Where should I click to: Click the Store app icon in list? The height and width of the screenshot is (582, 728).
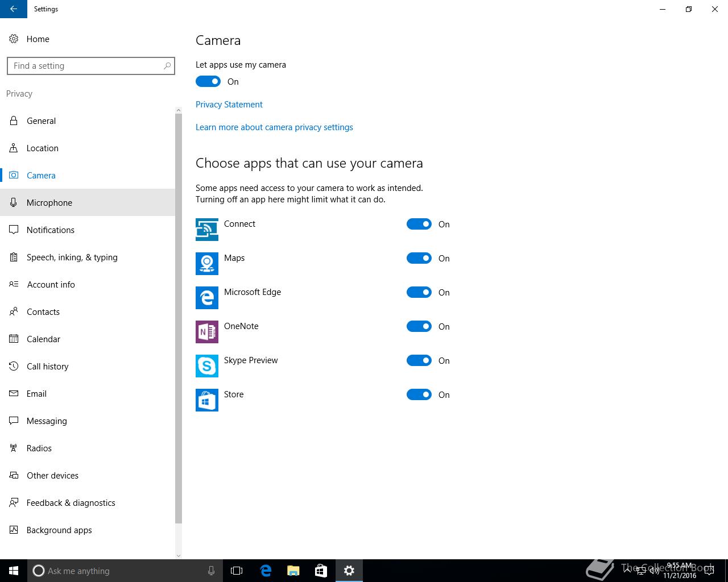click(207, 400)
